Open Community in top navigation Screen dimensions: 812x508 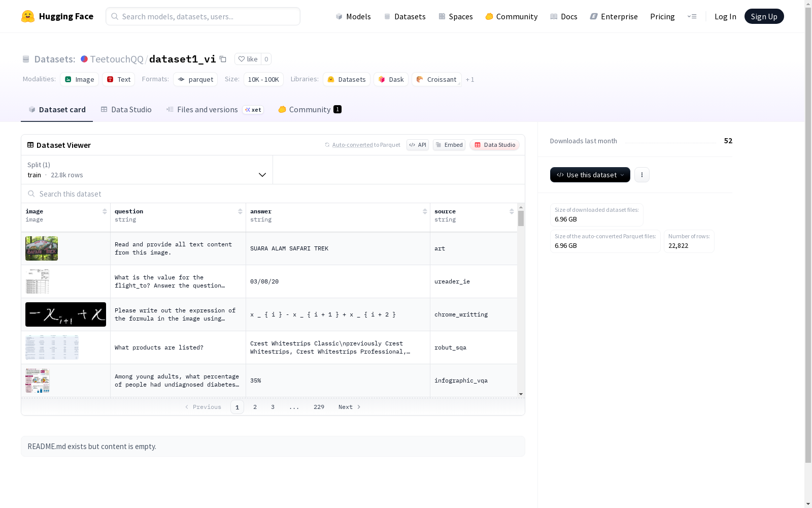[x=512, y=16]
